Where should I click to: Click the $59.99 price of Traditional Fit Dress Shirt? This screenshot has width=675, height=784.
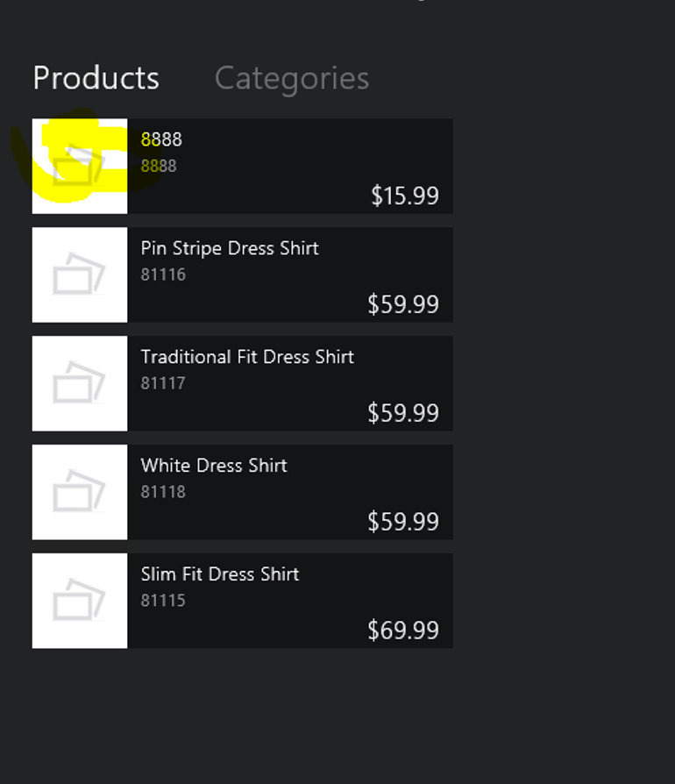point(403,413)
